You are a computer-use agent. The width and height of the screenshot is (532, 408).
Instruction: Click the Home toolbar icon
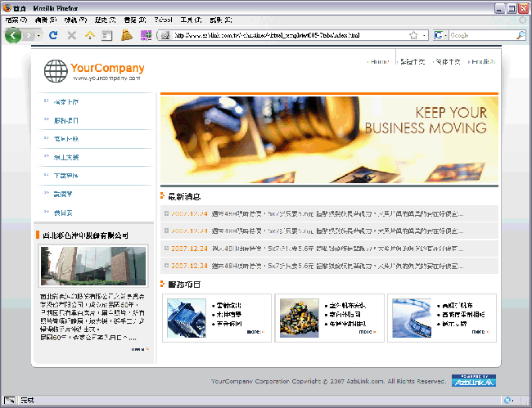(89, 35)
